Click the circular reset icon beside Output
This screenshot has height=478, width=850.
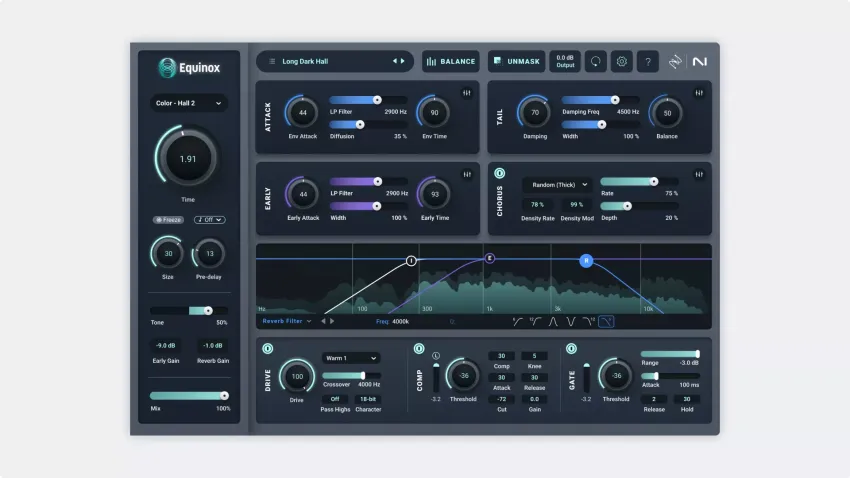596,61
